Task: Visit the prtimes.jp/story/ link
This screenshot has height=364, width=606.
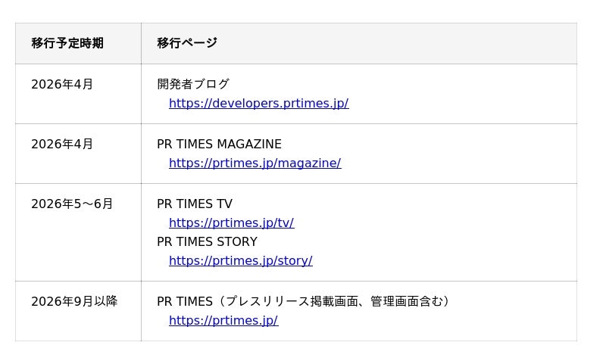Action: click(x=240, y=261)
